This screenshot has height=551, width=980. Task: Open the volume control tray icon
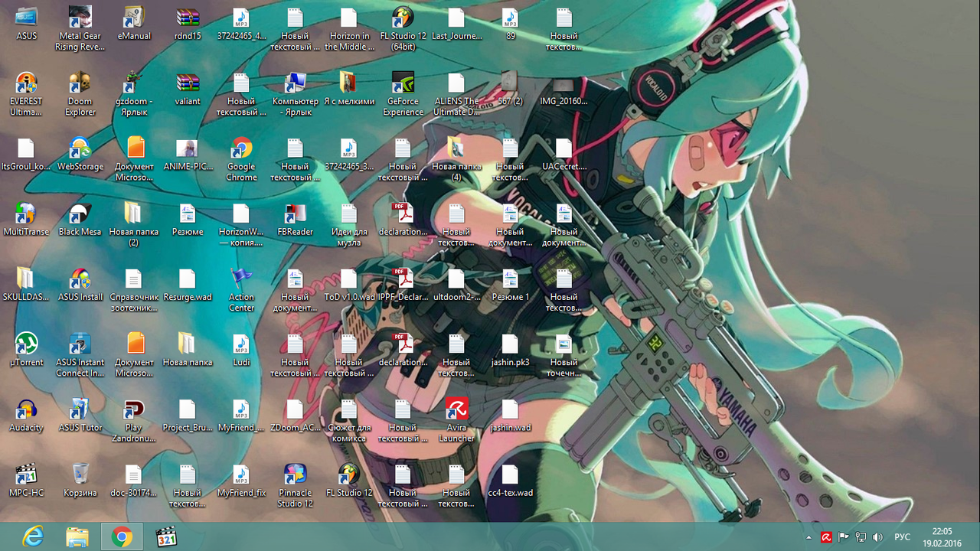[877, 537]
